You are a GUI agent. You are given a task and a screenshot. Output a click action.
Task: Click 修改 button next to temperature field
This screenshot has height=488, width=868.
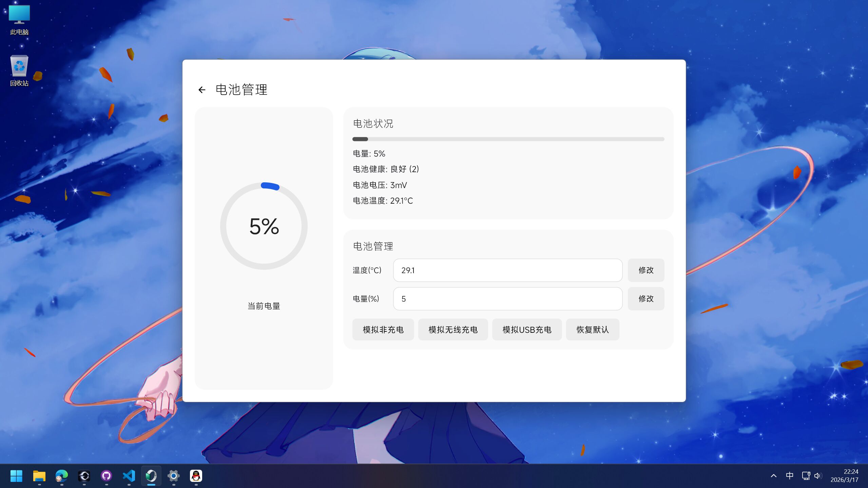(645, 270)
